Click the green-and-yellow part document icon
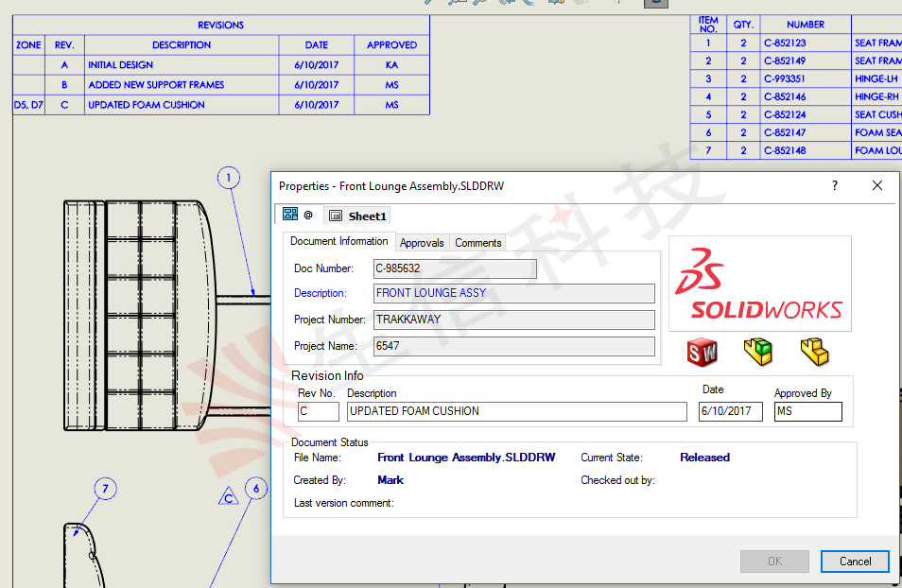 pyautogui.click(x=758, y=351)
